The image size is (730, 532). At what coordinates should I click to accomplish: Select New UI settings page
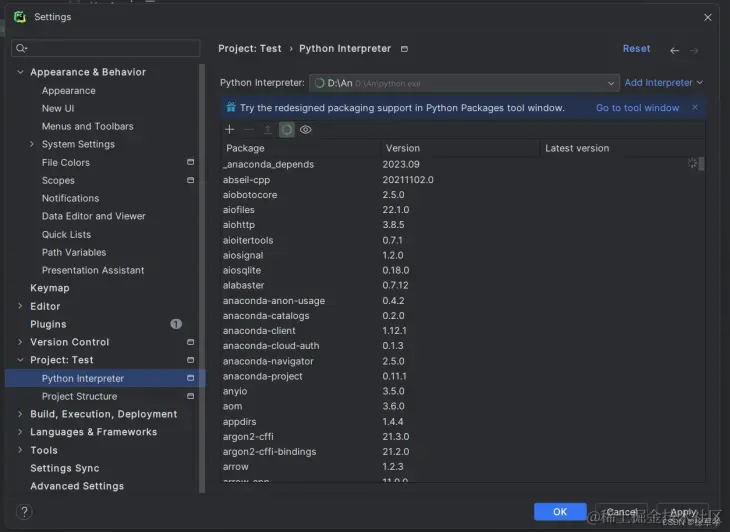(58, 108)
